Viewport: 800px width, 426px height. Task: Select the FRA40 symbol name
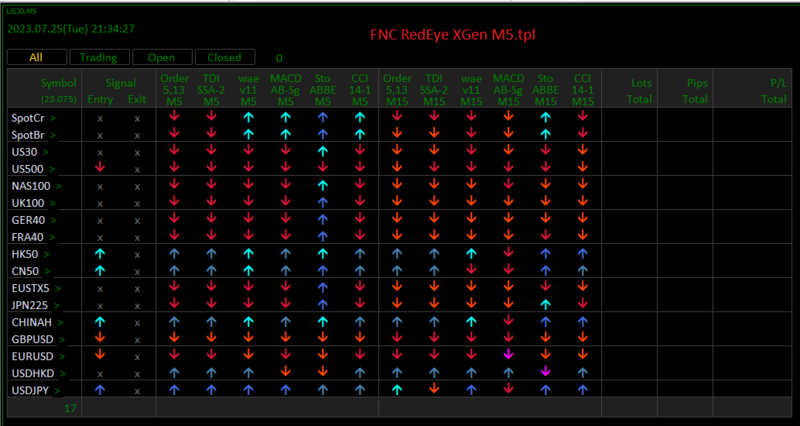tap(28, 237)
